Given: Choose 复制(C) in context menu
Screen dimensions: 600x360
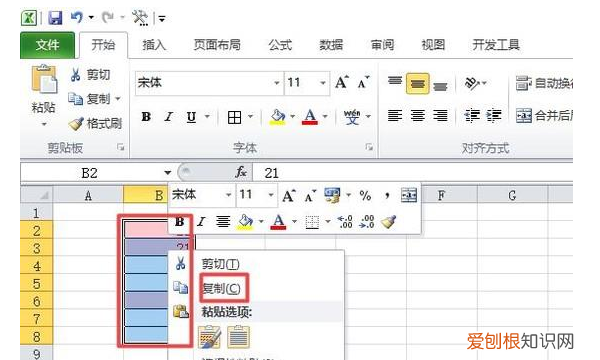Looking at the screenshot, I should tap(221, 288).
